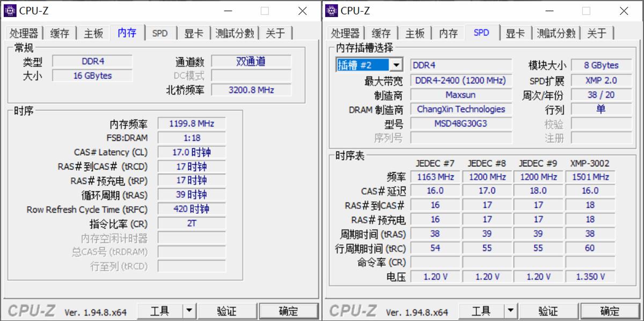644x321 pixels.
Task: Open the 工具 dropdown arrow in the right window
Action: pyautogui.click(x=511, y=311)
